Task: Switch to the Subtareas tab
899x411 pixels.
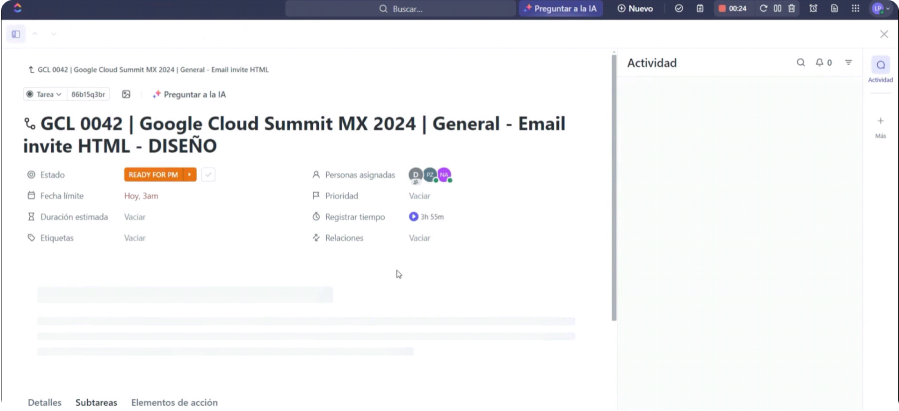Action: click(96, 402)
